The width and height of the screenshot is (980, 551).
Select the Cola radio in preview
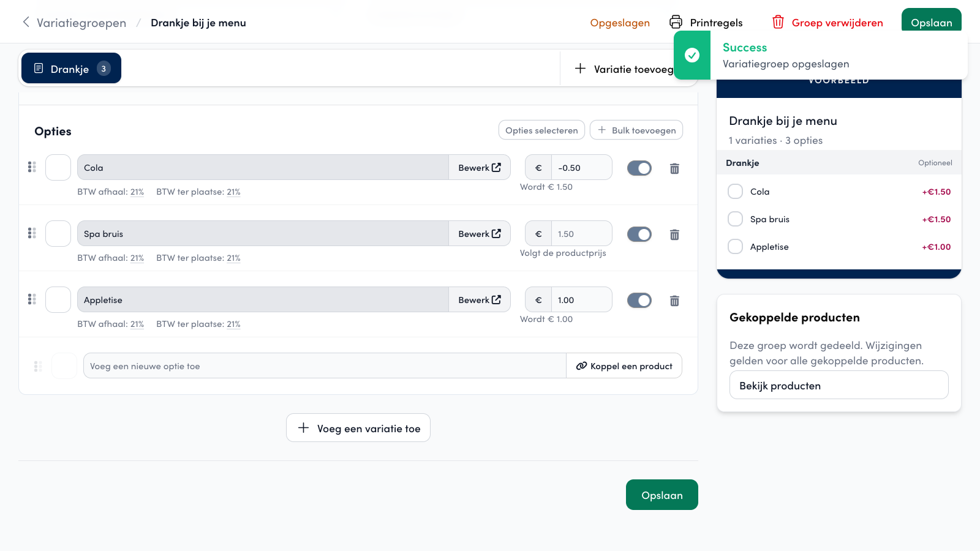(x=735, y=192)
